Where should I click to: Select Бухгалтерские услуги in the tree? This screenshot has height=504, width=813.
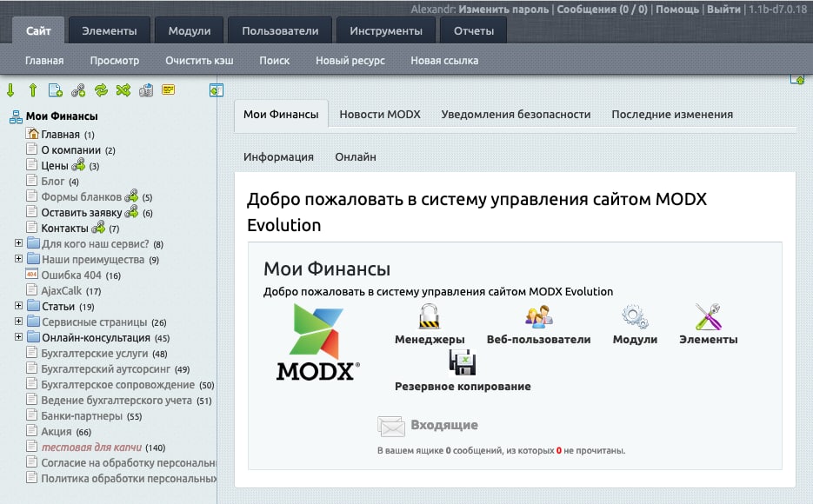tap(95, 353)
